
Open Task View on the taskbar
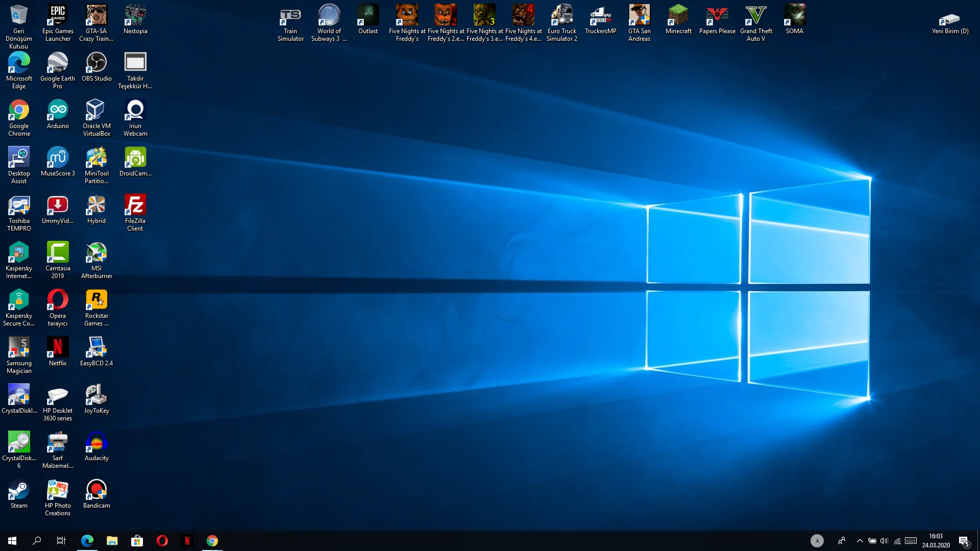point(61,541)
